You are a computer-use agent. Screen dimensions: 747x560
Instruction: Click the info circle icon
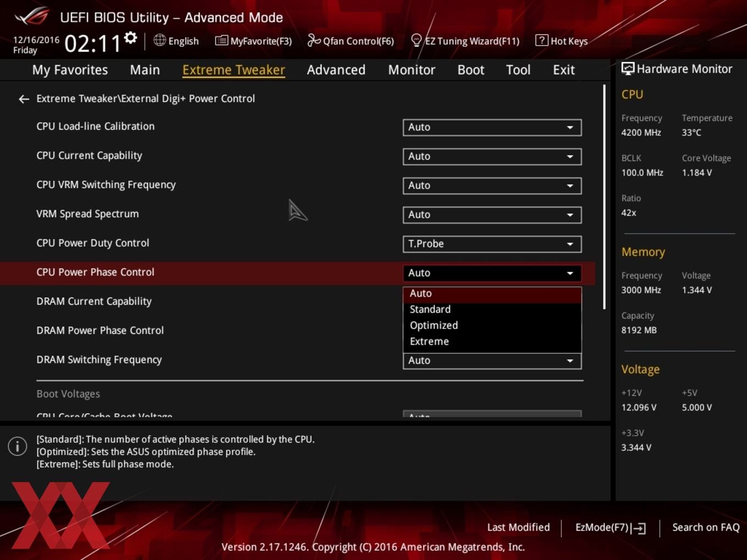click(x=18, y=446)
